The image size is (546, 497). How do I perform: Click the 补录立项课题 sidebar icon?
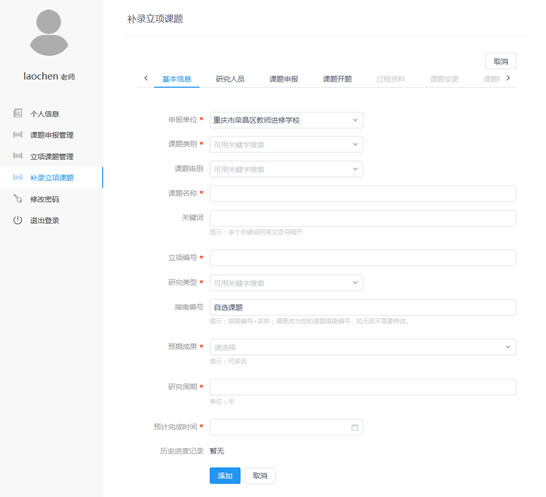(17, 177)
